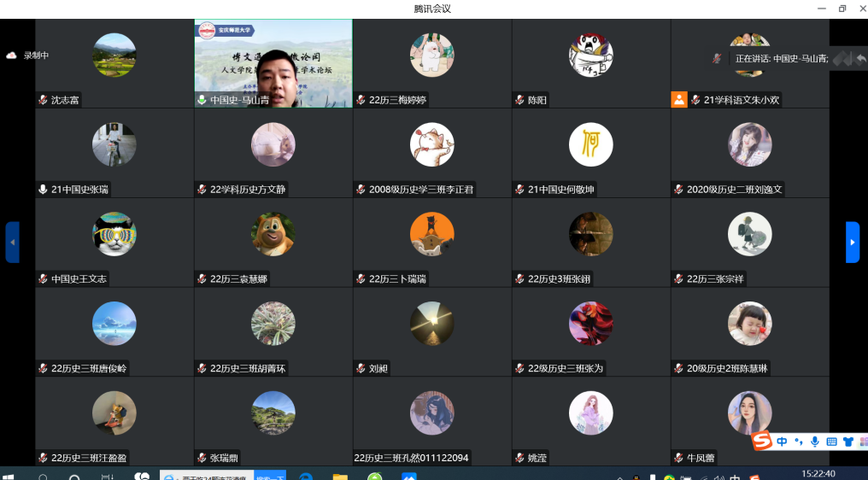Screen dimensions: 868x480
Task: Click the microphone icon beside 21中国史张瑞
Action: point(43,190)
